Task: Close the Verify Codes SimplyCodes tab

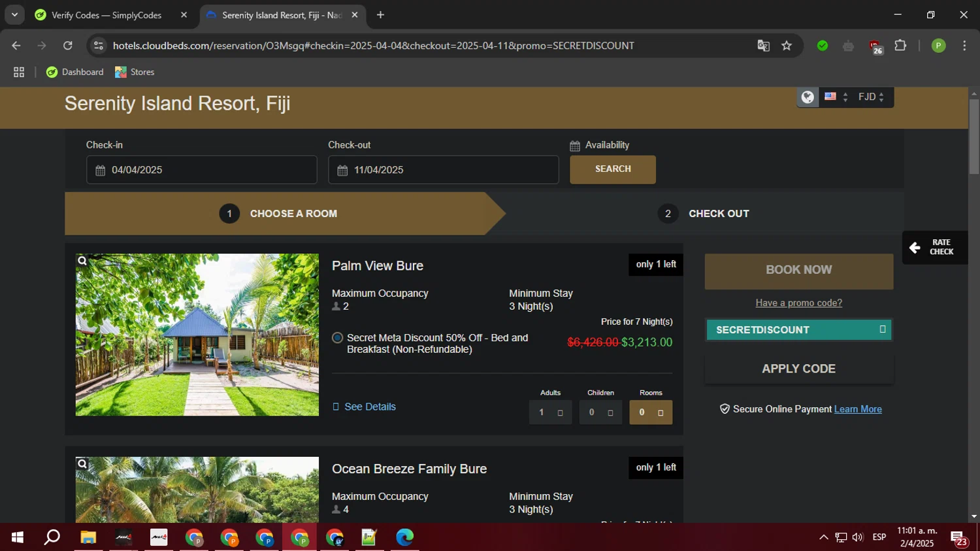Action: coord(184,14)
